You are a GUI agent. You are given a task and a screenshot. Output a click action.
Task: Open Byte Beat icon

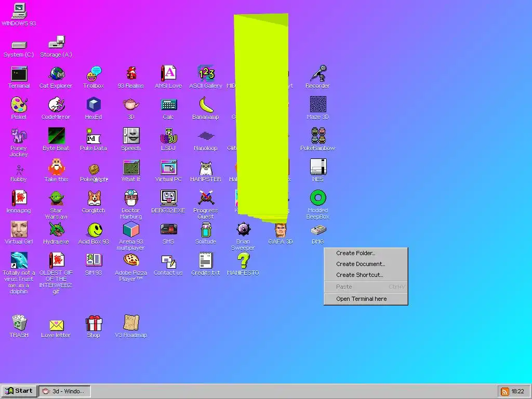(x=56, y=136)
